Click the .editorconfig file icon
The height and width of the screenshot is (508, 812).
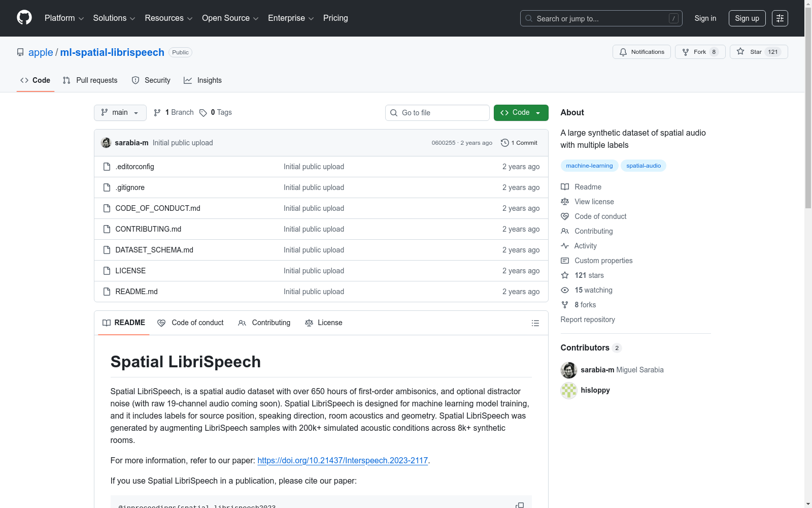pyautogui.click(x=107, y=167)
